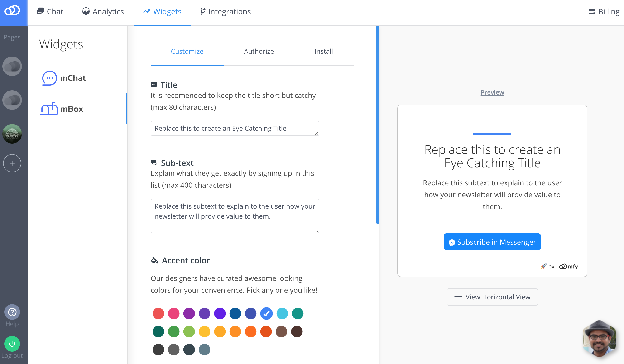
Task: Pick the dark teal-green accent color
Action: (158, 331)
